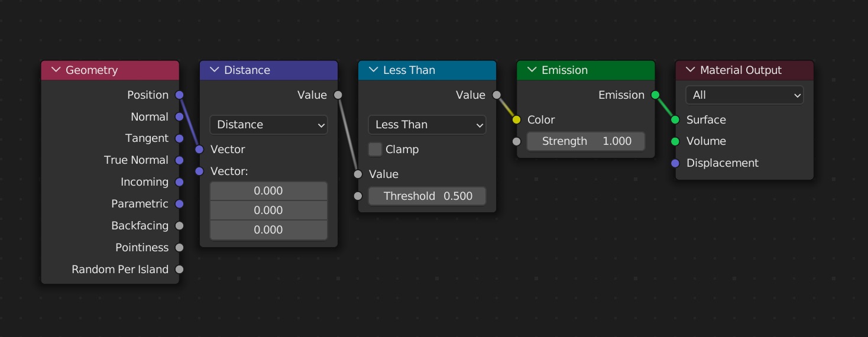Click the Displacement input socket
Viewport: 868px width, 337px height.
click(675, 163)
